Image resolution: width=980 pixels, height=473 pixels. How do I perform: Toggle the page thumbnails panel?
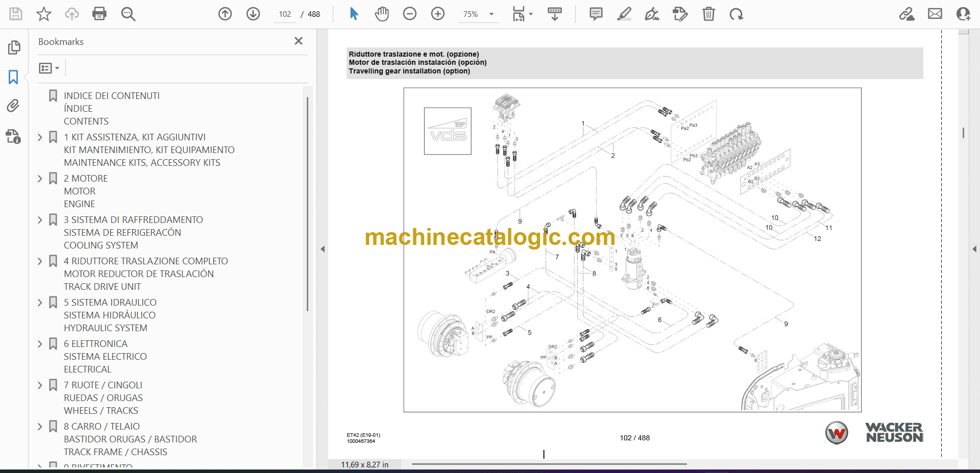(14, 47)
